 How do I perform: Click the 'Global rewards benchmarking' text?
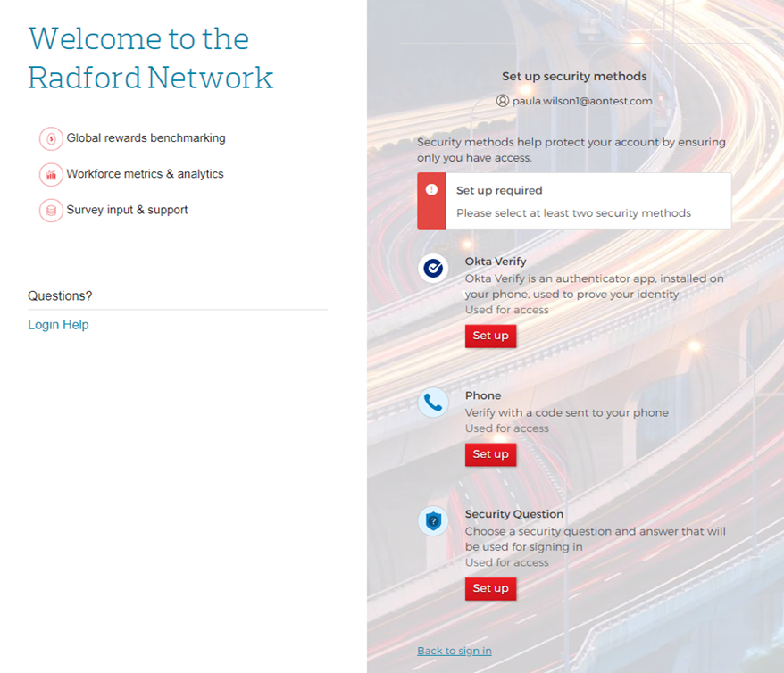click(146, 137)
